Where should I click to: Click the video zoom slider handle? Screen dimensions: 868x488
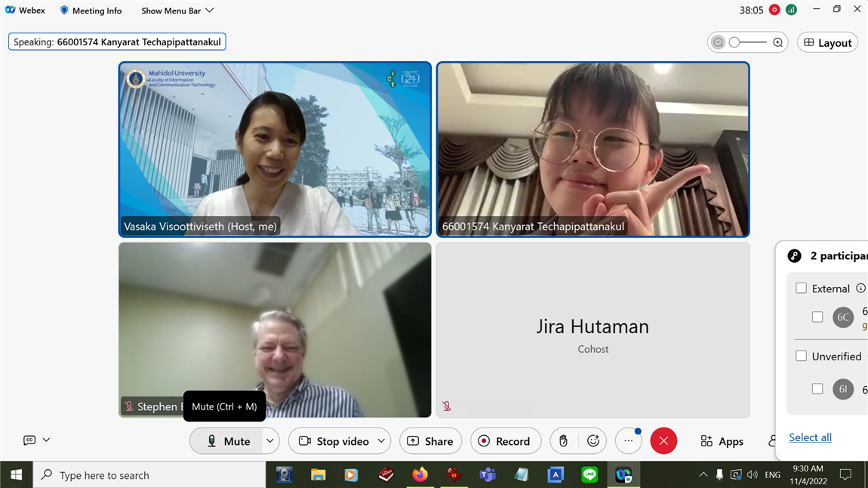[734, 42]
